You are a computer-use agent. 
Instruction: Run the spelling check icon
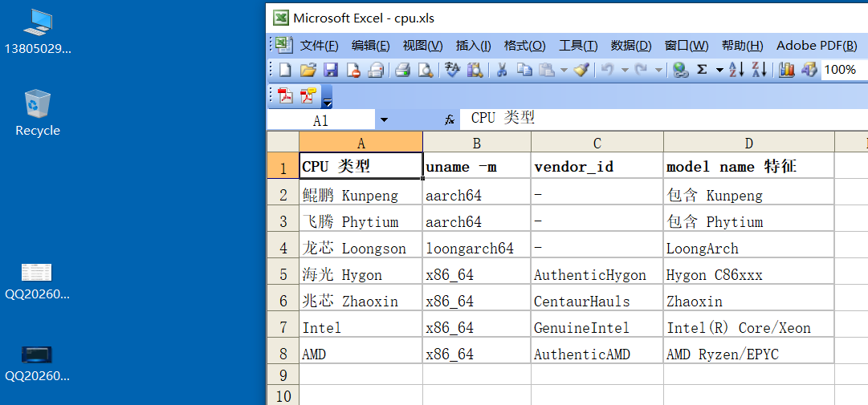pyautogui.click(x=453, y=70)
